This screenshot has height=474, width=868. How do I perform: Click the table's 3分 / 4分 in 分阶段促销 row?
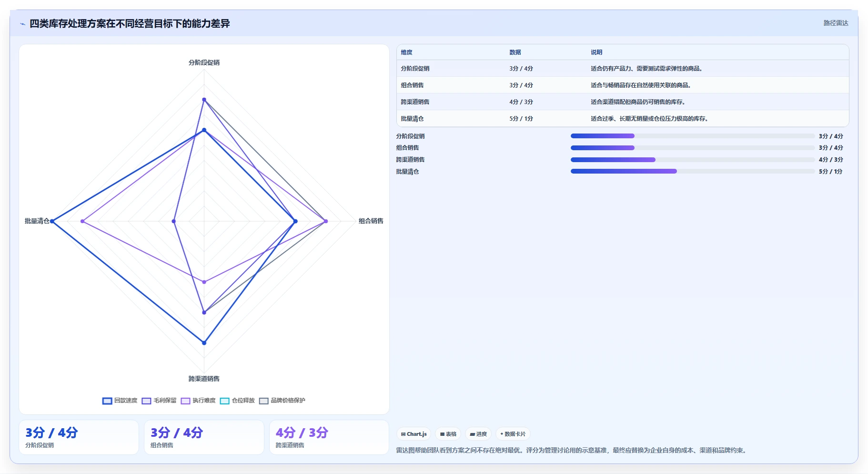(x=521, y=69)
